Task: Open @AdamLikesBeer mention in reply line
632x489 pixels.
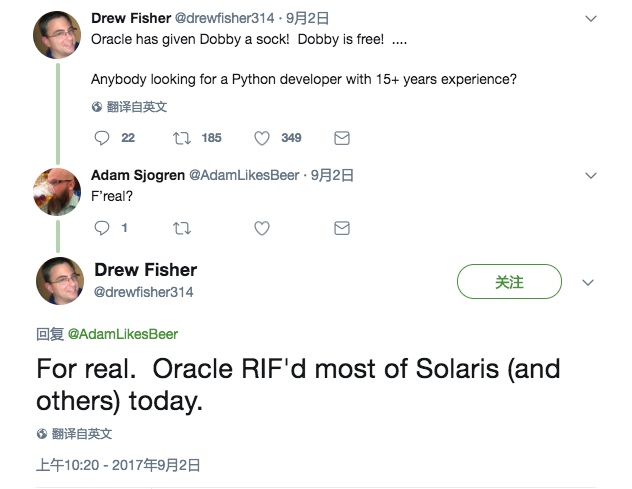Action: point(123,334)
